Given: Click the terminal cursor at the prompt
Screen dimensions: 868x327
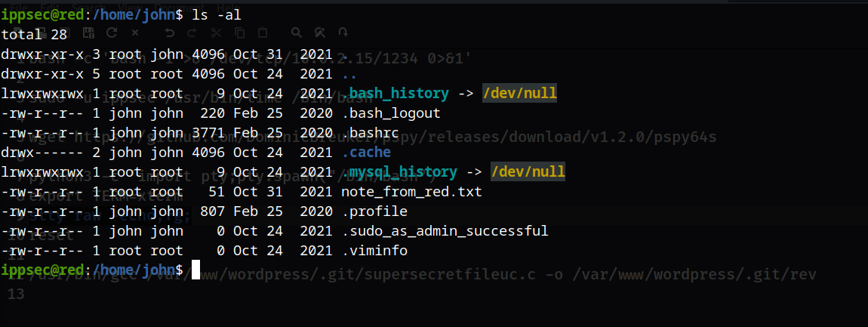Looking at the screenshot, I should pos(196,270).
